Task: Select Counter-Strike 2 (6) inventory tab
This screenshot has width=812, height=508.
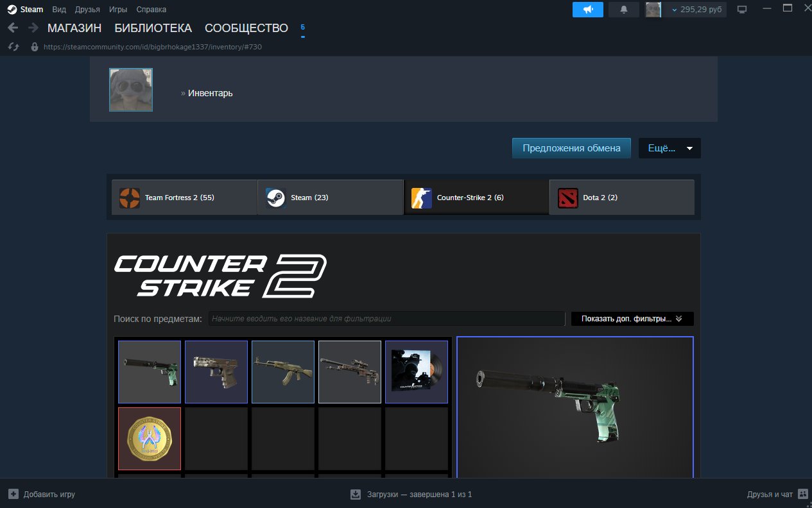Action: 476,198
